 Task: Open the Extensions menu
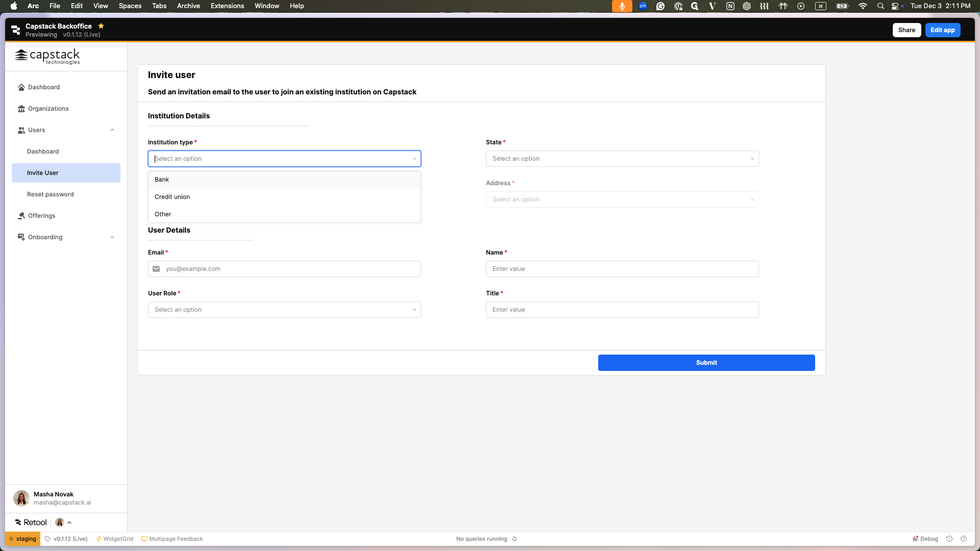click(x=227, y=6)
